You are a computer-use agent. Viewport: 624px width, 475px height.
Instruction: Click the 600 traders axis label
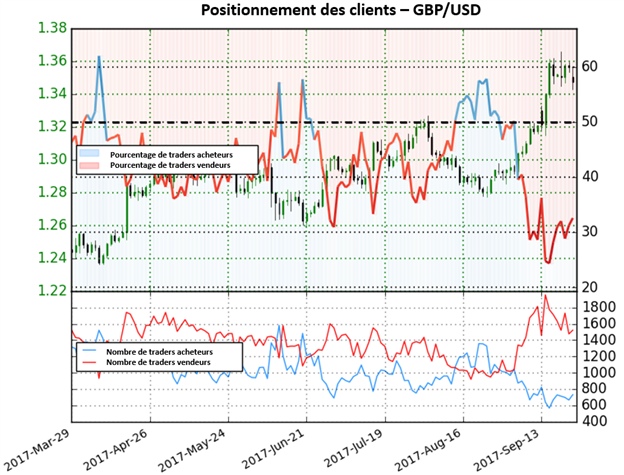[594, 405]
